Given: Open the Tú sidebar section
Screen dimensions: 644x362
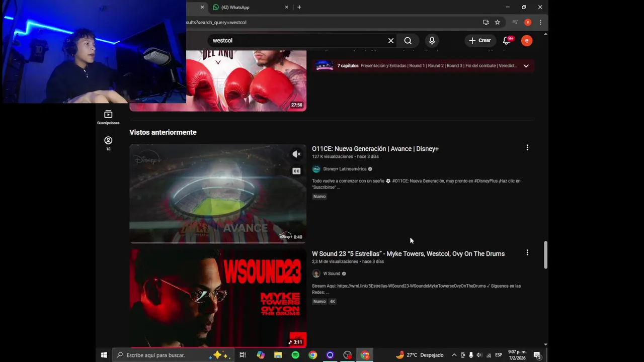Looking at the screenshot, I should click(x=108, y=143).
